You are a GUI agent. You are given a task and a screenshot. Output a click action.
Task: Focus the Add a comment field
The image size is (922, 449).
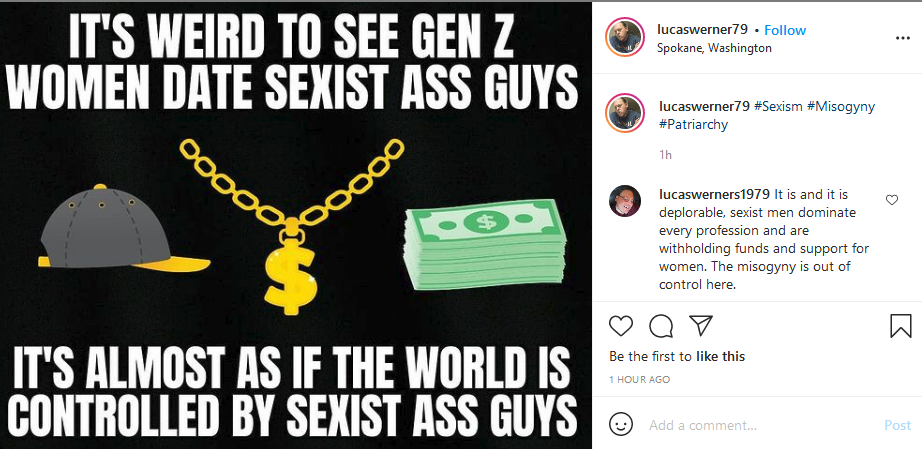[x=761, y=425]
